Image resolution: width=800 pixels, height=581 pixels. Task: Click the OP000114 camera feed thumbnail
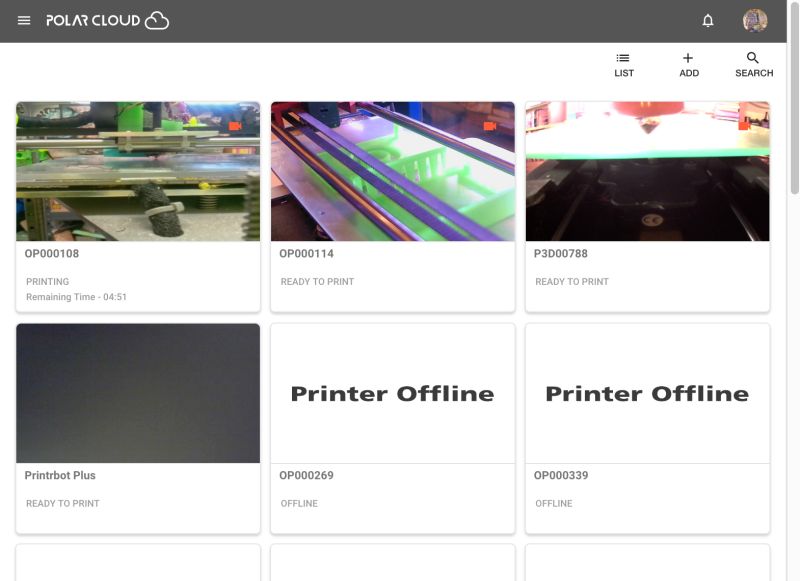[392, 171]
